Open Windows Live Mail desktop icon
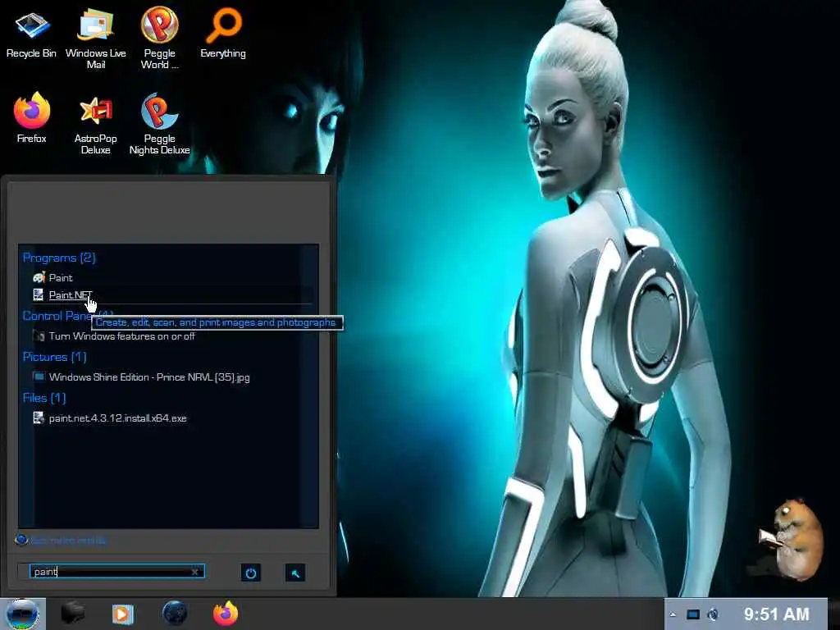The image size is (840, 630). click(x=95, y=39)
